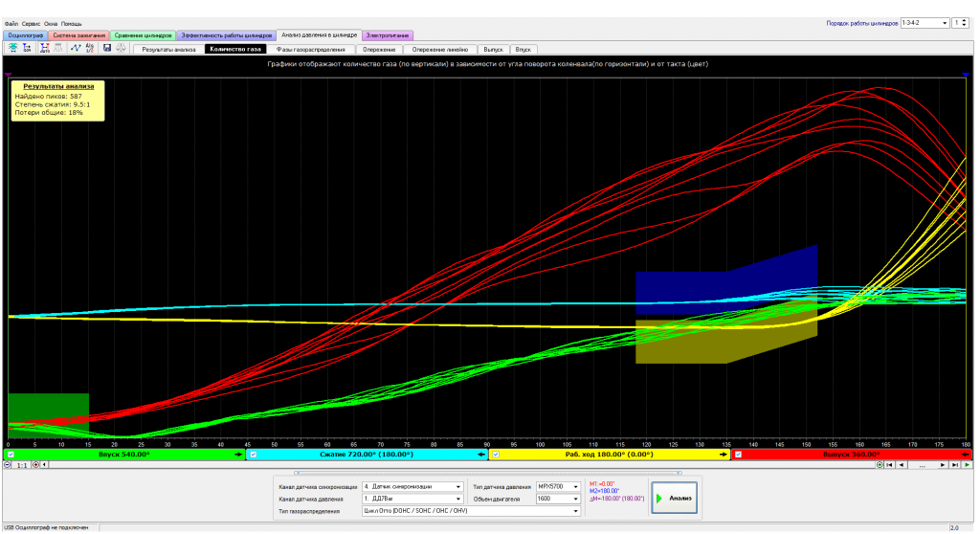Click the 'Степень сжатия: 9.5:1' text
Screen dimensions: 980x534
coord(53,105)
